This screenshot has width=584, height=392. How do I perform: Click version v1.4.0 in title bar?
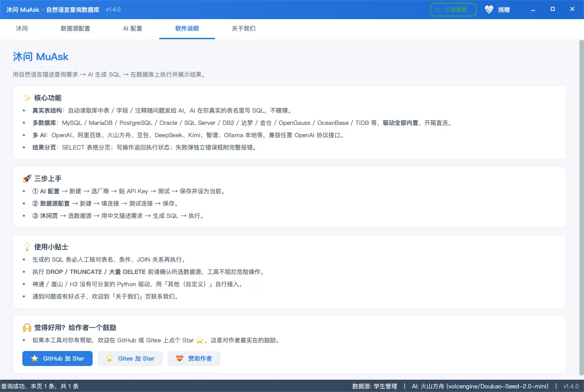(x=113, y=10)
